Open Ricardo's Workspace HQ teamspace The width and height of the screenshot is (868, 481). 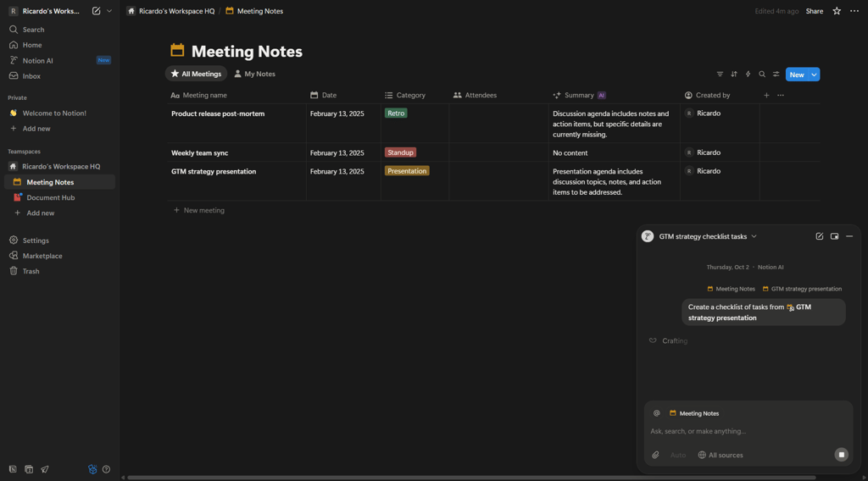(59, 167)
